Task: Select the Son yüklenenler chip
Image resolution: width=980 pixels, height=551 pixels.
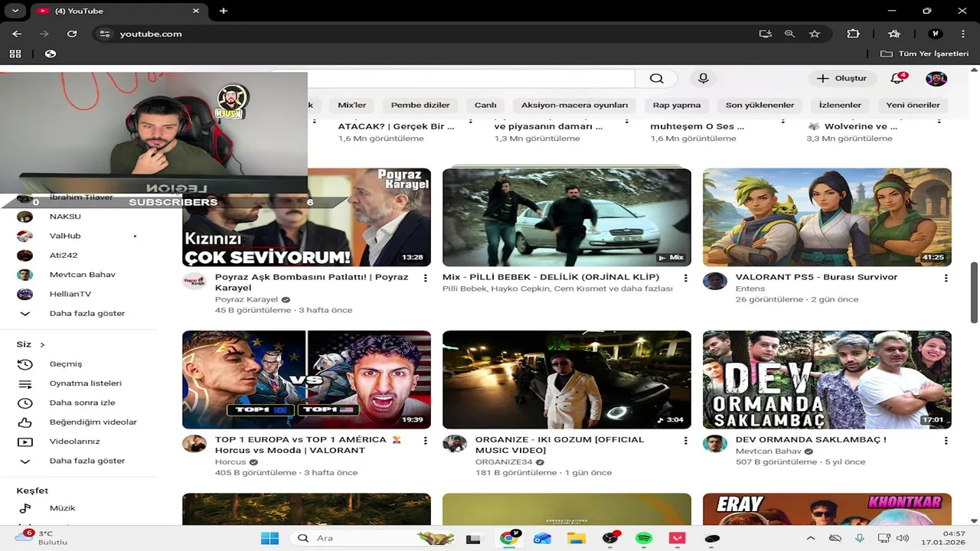Action: tap(759, 105)
